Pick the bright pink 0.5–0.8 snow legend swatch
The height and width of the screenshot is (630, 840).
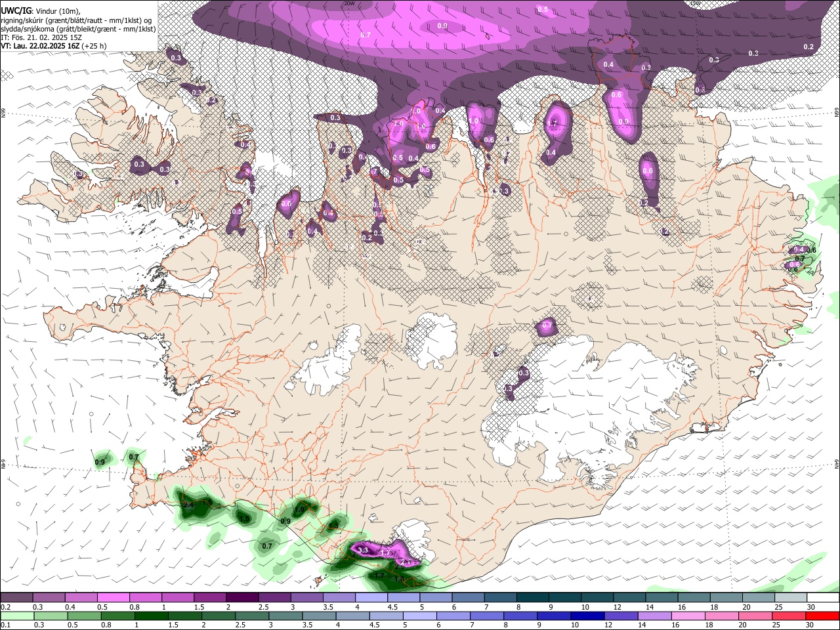pyautogui.click(x=113, y=597)
